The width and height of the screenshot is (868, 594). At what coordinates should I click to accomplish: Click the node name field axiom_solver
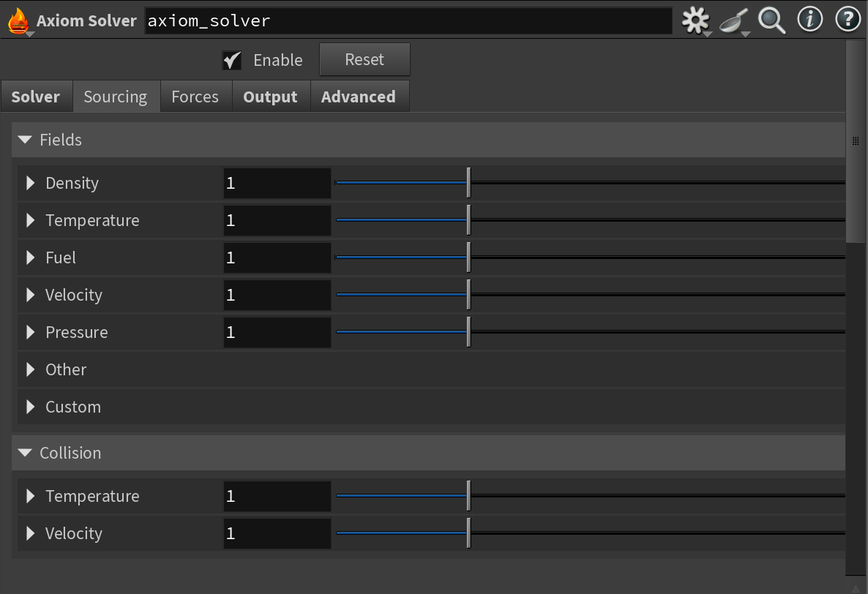coord(408,20)
